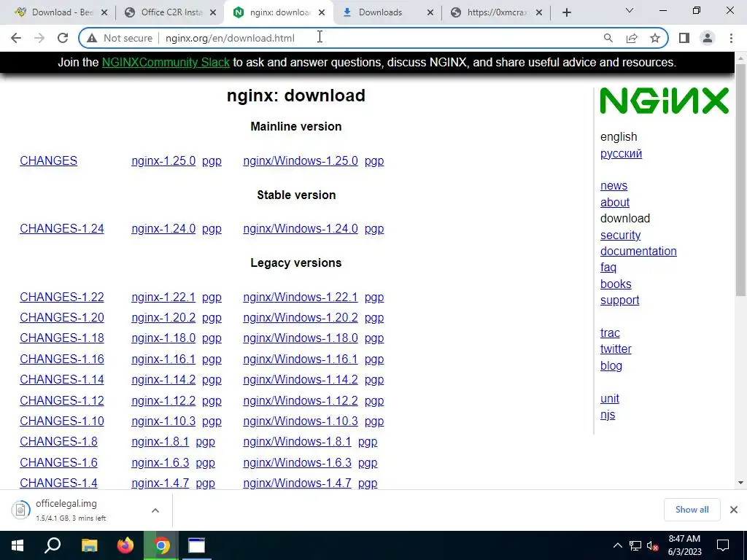Open the faq sidebar link
This screenshot has width=747, height=560.
[608, 268]
